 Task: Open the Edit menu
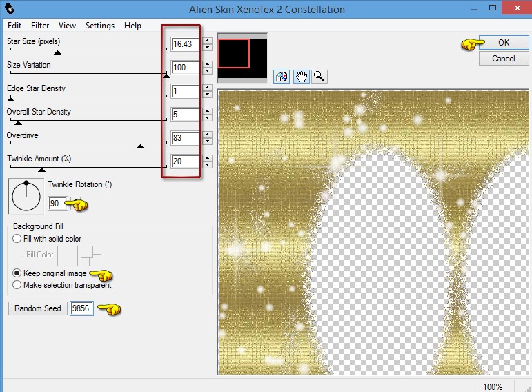(14, 26)
